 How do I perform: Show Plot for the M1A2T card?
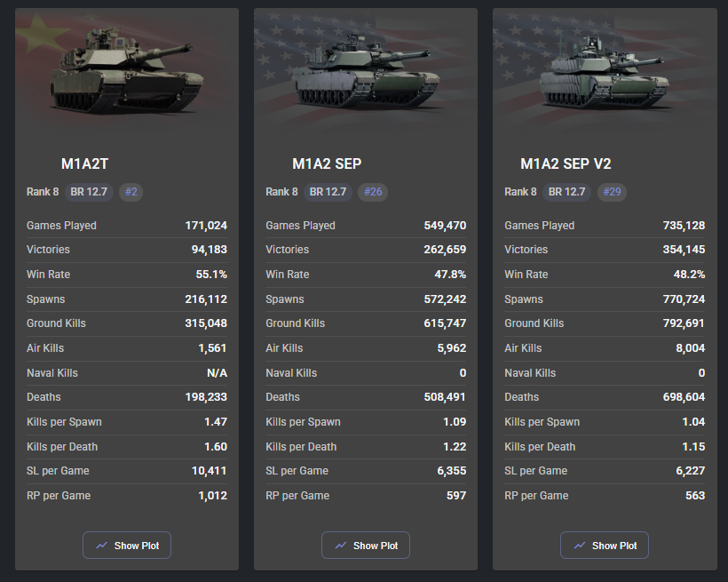[x=127, y=546]
